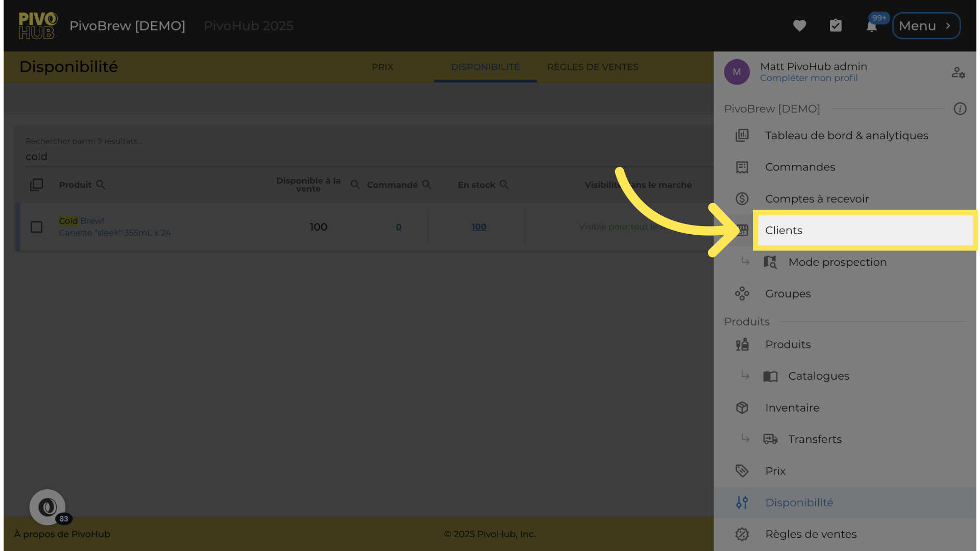Click the favorites heart icon
Viewport: 980px width, 551px height.
[x=799, y=26]
